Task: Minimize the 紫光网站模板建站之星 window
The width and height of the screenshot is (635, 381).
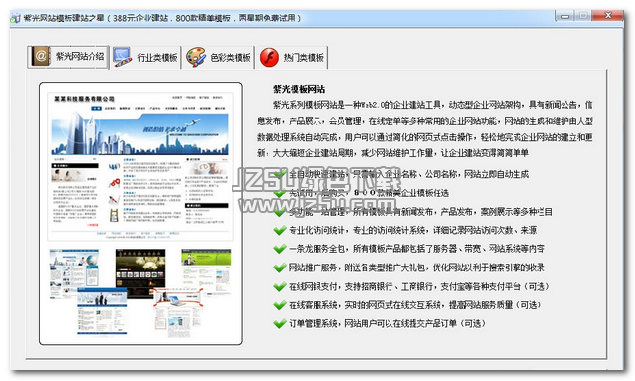Action: pyautogui.click(x=565, y=16)
